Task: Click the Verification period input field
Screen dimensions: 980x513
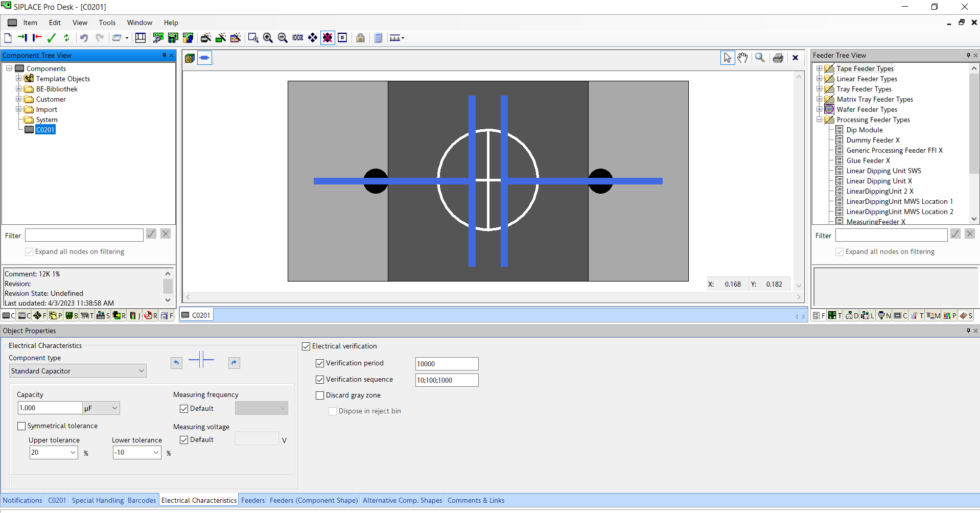Action: (x=447, y=364)
